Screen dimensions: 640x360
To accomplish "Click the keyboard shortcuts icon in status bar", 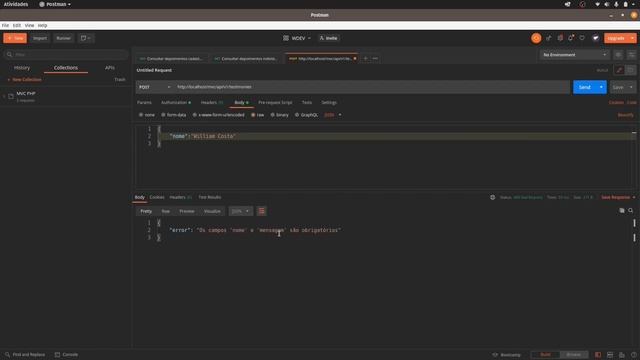I will 622,355.
